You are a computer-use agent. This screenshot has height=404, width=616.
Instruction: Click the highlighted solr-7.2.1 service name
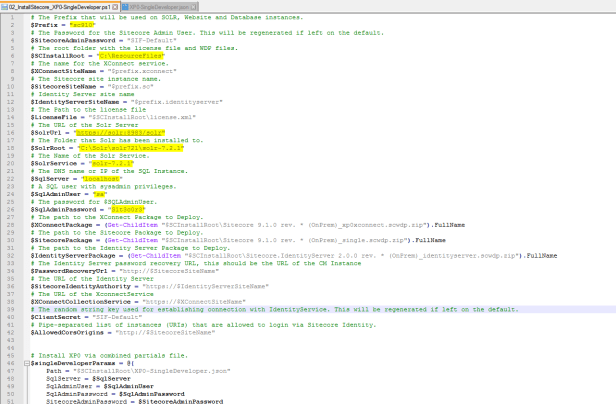112,163
